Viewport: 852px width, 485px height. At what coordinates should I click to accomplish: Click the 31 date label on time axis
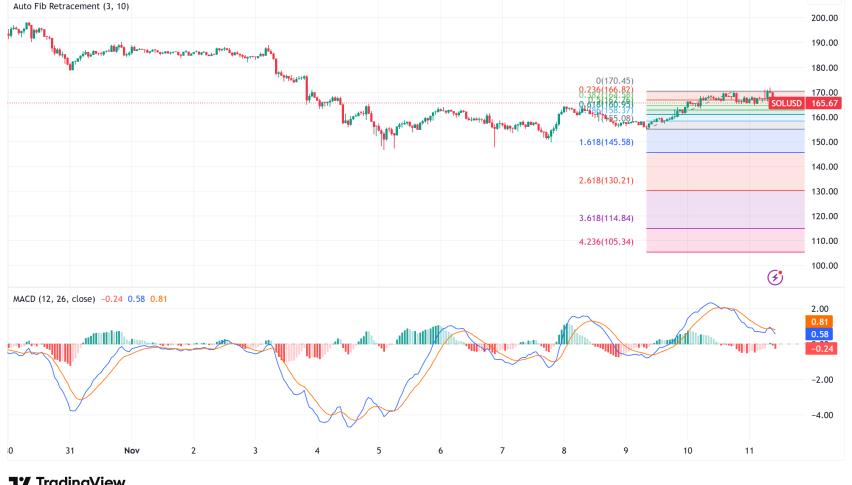(x=70, y=451)
